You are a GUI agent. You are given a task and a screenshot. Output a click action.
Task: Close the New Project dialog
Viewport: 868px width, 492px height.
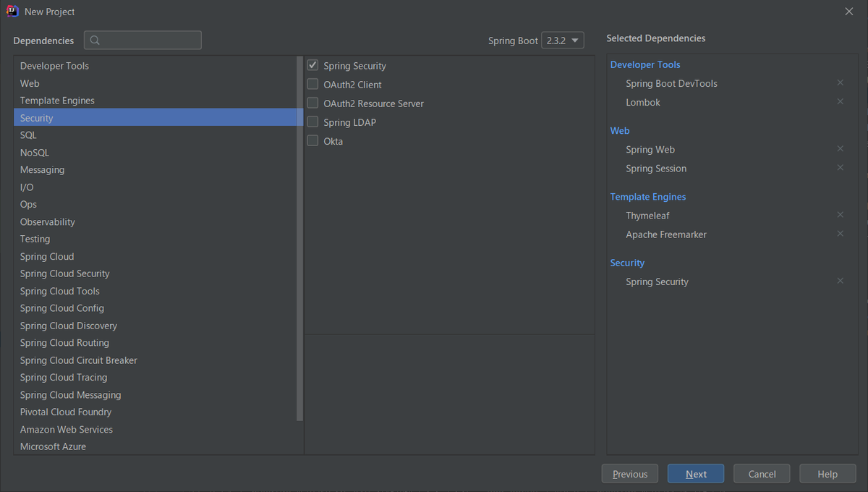click(849, 12)
